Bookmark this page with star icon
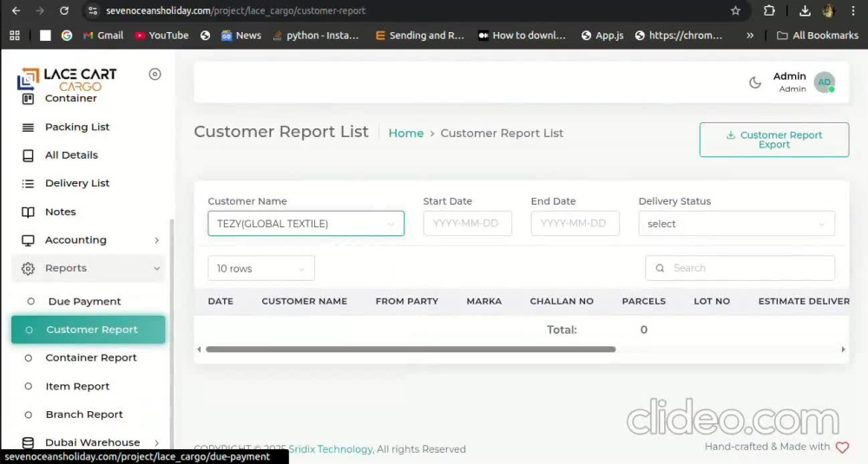 [x=735, y=10]
